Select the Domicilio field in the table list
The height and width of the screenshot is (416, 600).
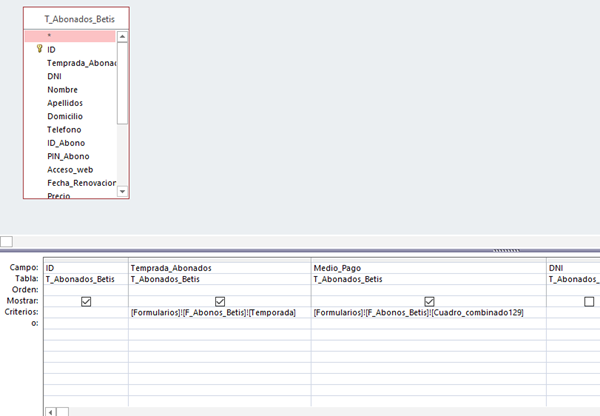(65, 116)
